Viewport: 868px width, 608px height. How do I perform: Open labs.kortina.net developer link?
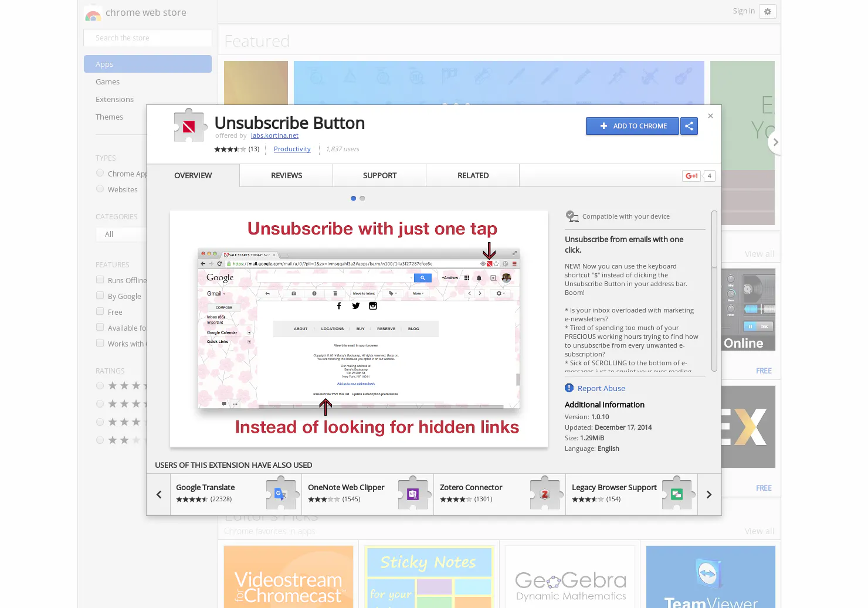[x=274, y=136]
